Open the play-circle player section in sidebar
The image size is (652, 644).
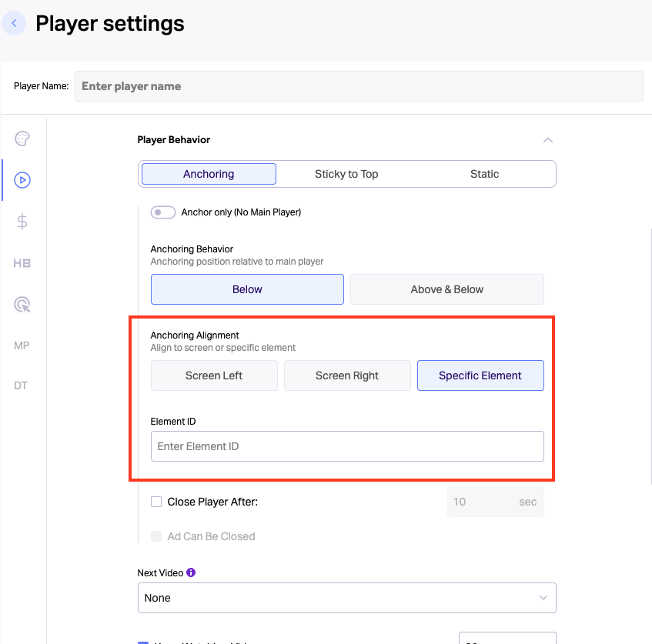22,180
